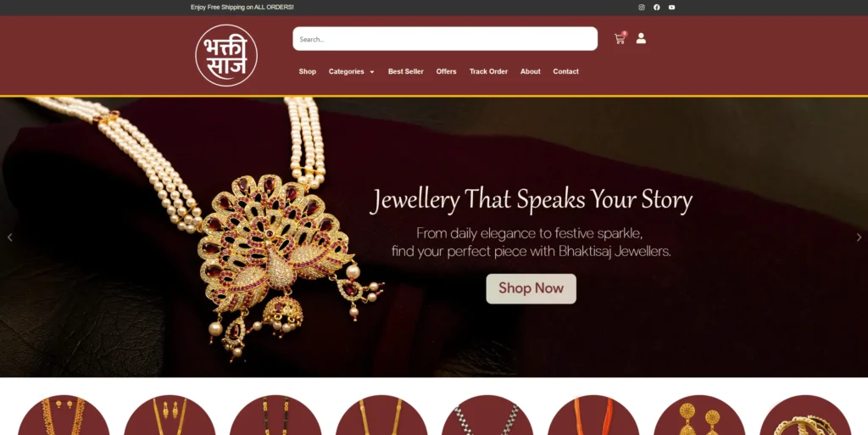Click the Shop Now button

click(x=531, y=288)
